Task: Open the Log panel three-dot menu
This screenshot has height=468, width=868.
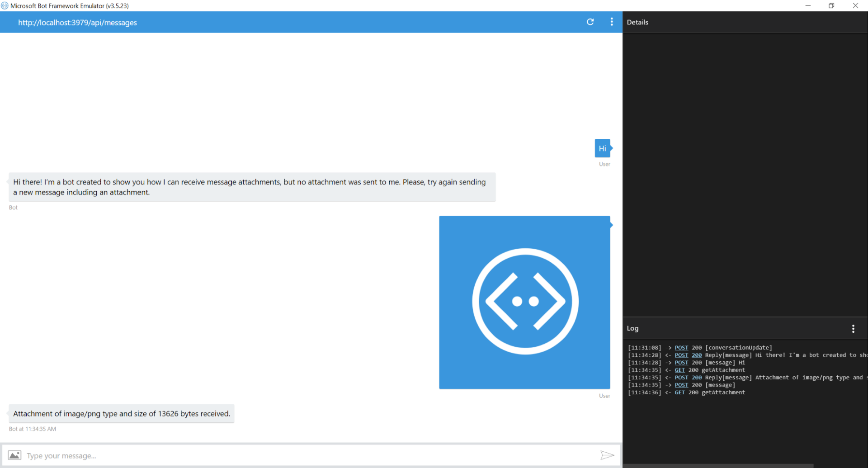Action: 853,329
